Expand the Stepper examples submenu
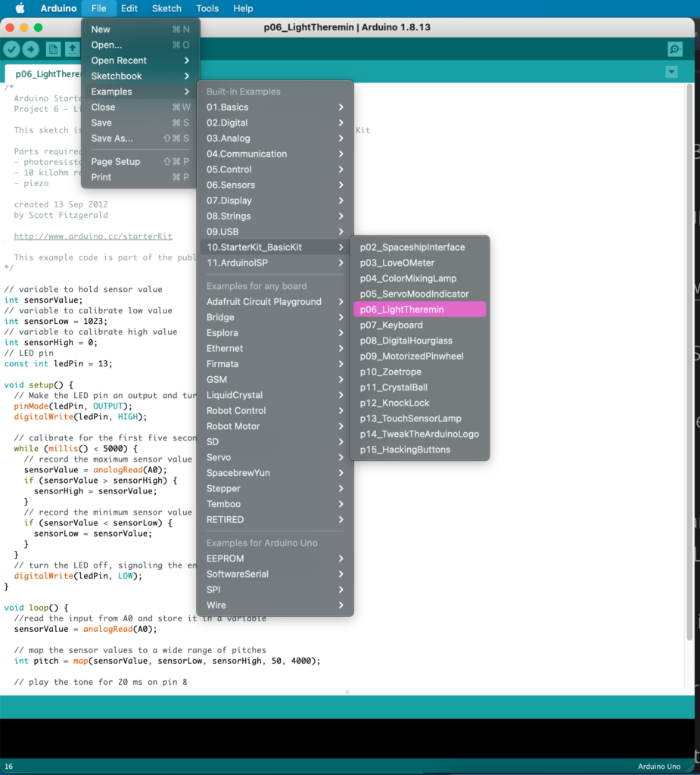 click(x=275, y=488)
